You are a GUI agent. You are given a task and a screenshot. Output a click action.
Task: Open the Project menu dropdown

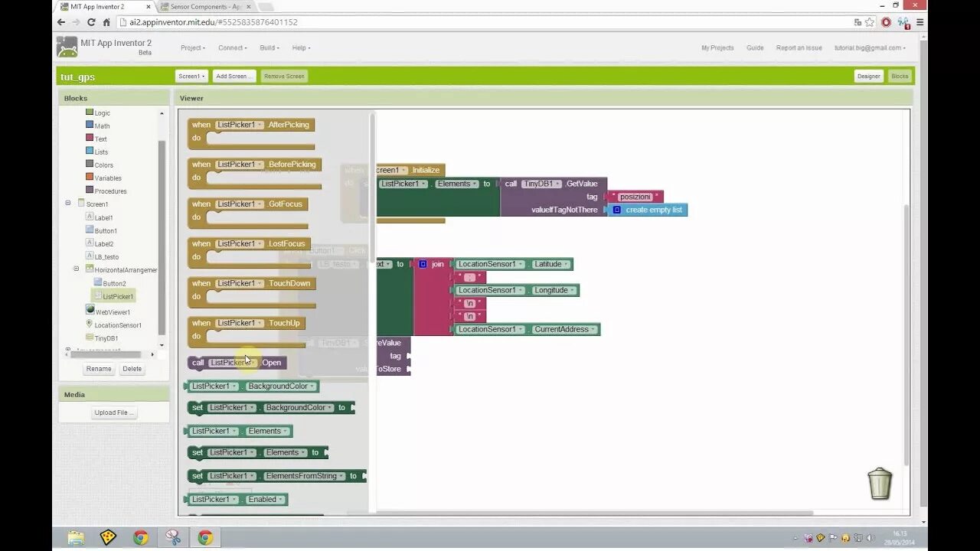tap(193, 47)
